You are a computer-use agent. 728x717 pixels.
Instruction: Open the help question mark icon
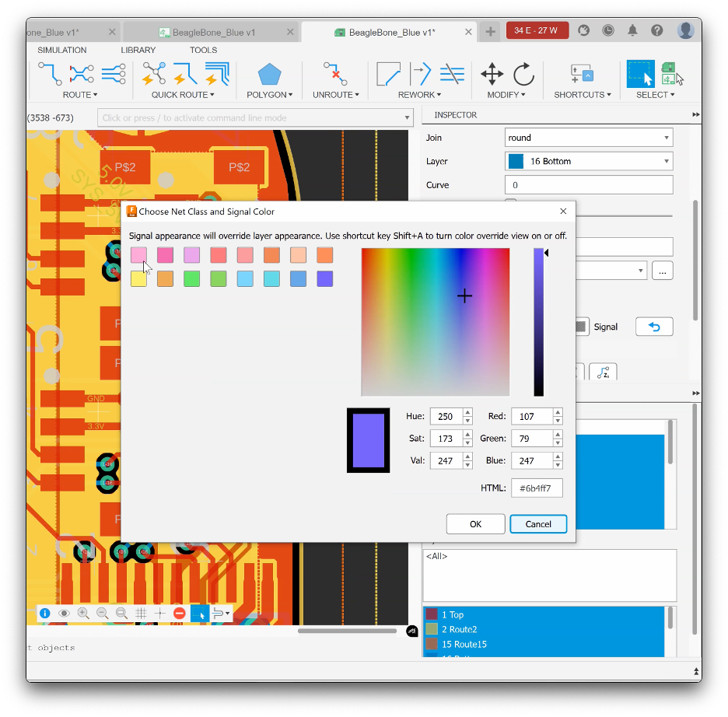click(x=656, y=30)
